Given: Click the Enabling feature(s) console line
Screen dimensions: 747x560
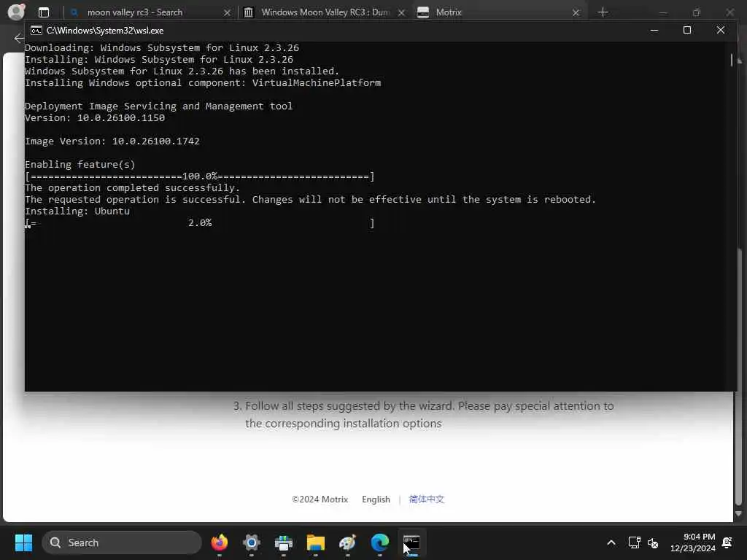Looking at the screenshot, I should pyautogui.click(x=80, y=164).
